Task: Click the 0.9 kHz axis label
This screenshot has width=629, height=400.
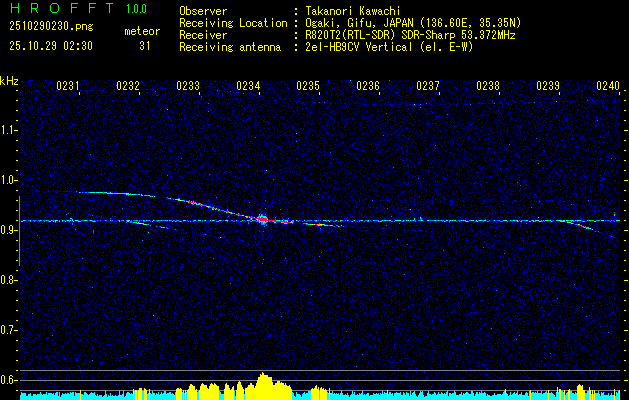Action: 8,230
